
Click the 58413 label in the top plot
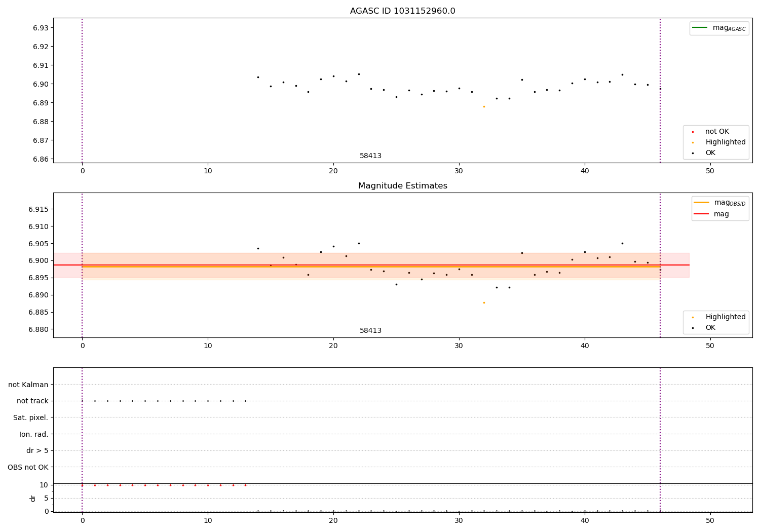(x=370, y=156)
